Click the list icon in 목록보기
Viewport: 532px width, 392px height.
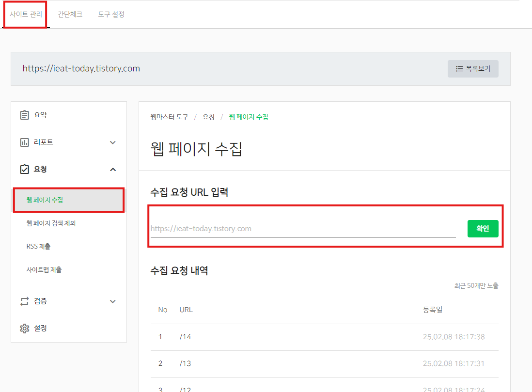(459, 69)
